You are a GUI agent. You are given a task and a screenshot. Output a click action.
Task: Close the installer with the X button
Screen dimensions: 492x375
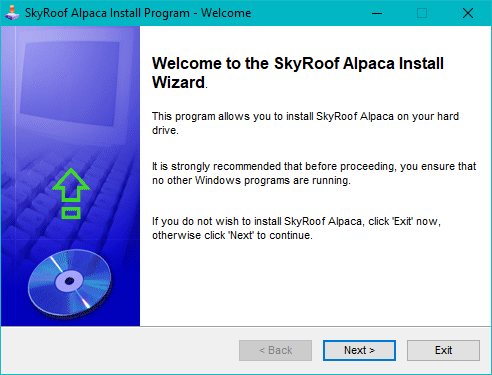(x=468, y=13)
